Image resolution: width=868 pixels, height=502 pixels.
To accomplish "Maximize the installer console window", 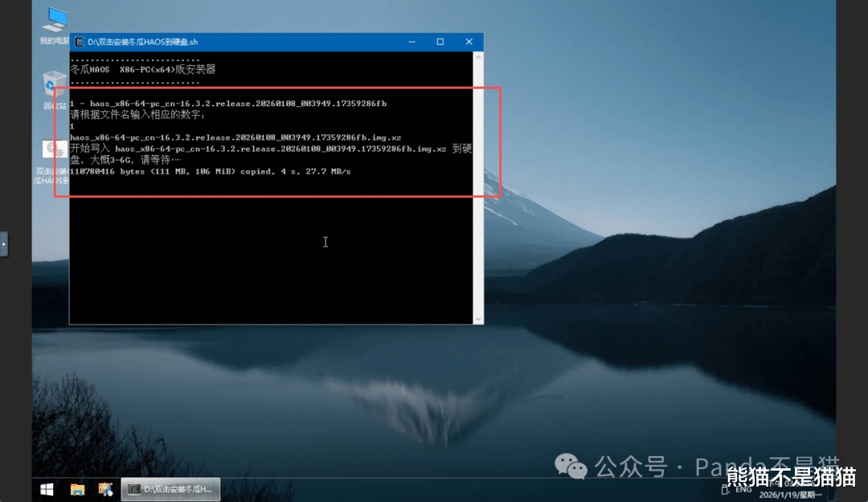I will coord(440,42).
